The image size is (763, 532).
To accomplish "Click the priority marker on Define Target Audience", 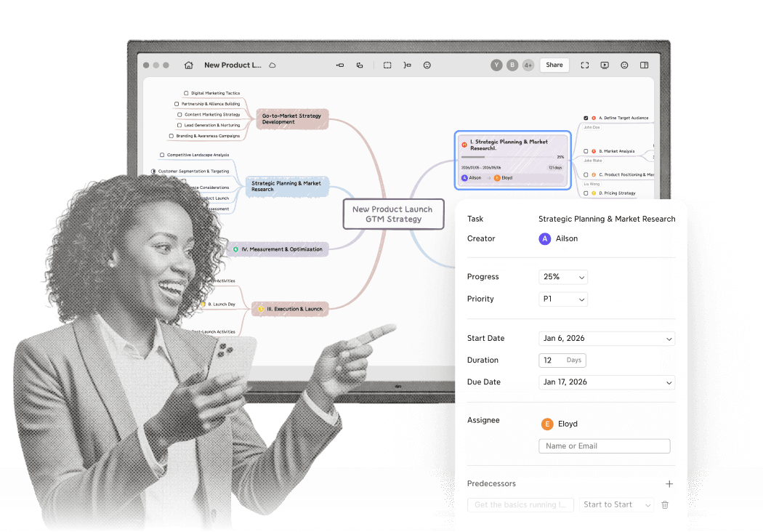I will [x=594, y=118].
